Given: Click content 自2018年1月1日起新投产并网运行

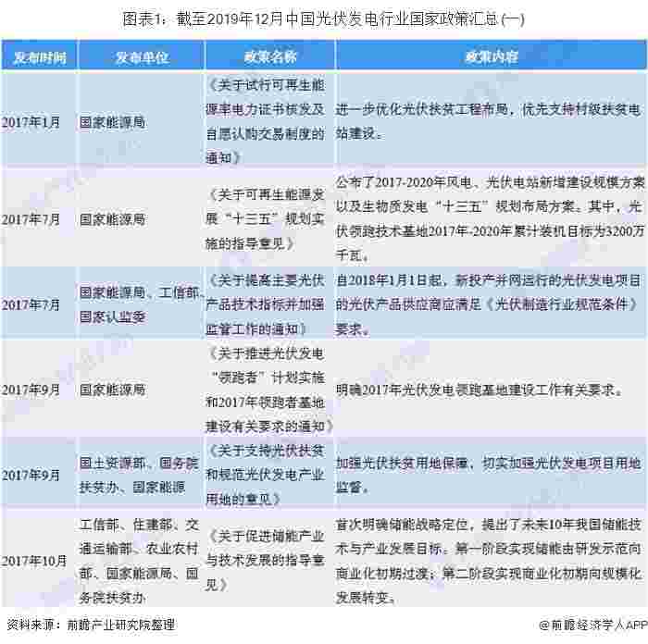Looking at the screenshot, I should pyautogui.click(x=489, y=304).
